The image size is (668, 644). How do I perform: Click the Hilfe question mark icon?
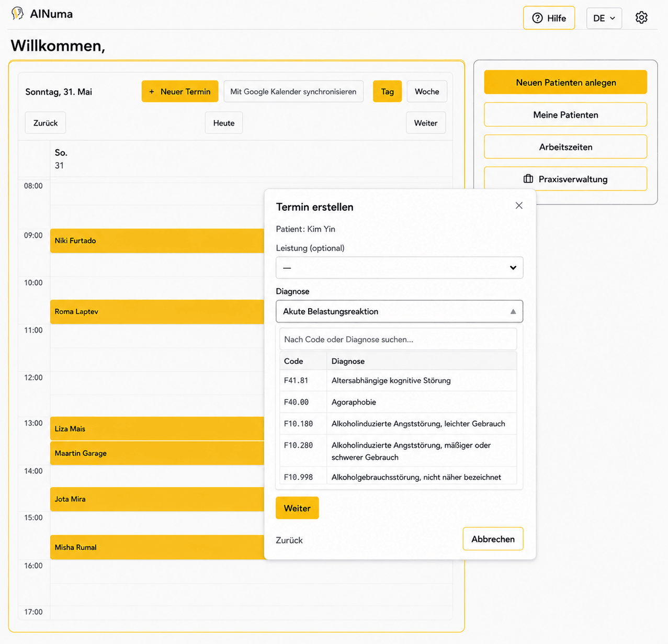(537, 18)
